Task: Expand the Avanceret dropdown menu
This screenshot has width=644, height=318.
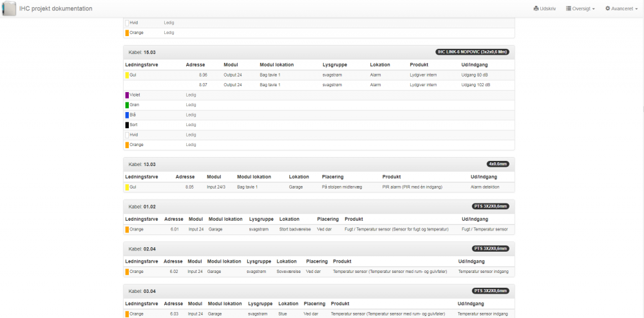Action: (621, 9)
